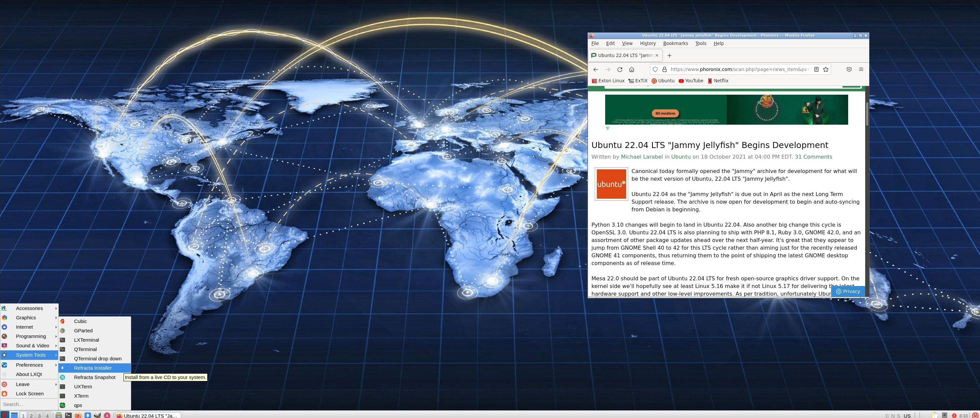Click the Firefox home button
Screen dimensions: 980x418
click(x=632, y=70)
